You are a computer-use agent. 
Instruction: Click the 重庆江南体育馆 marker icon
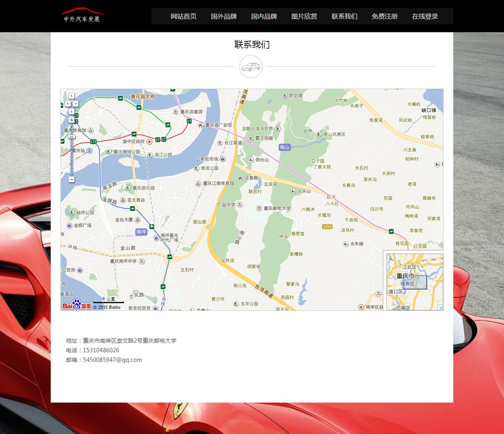(x=198, y=184)
